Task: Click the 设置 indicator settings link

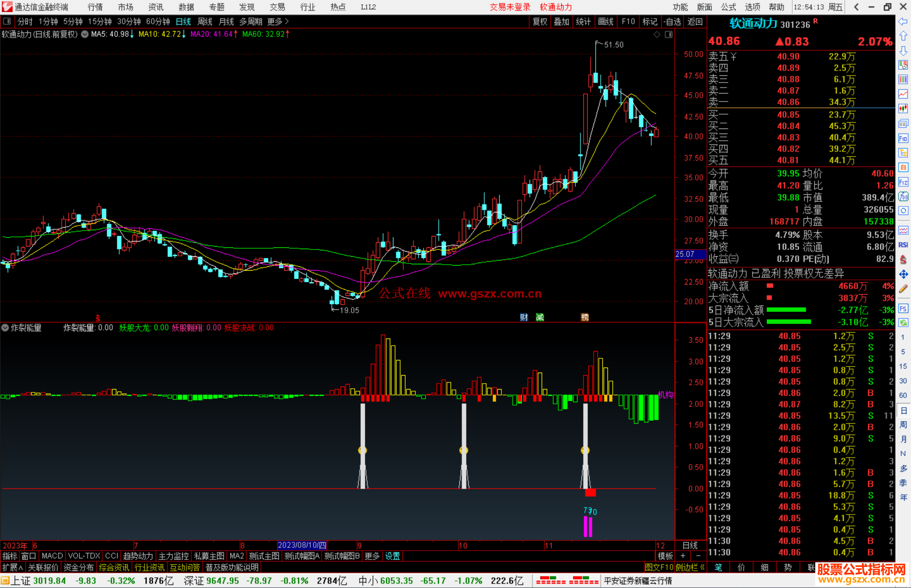Action: 392,556
